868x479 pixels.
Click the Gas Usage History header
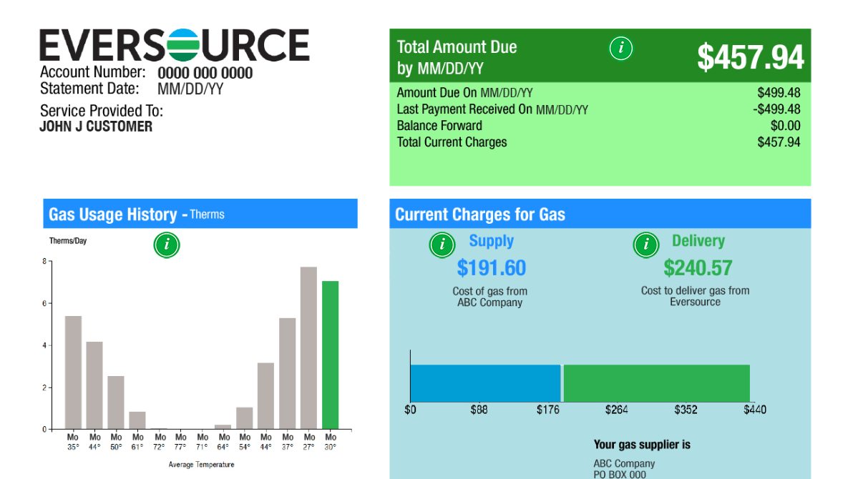click(x=200, y=214)
